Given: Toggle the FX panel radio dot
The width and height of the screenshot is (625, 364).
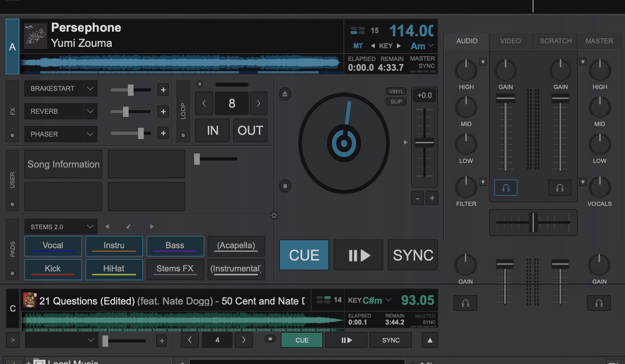Looking at the screenshot, I should click(12, 135).
